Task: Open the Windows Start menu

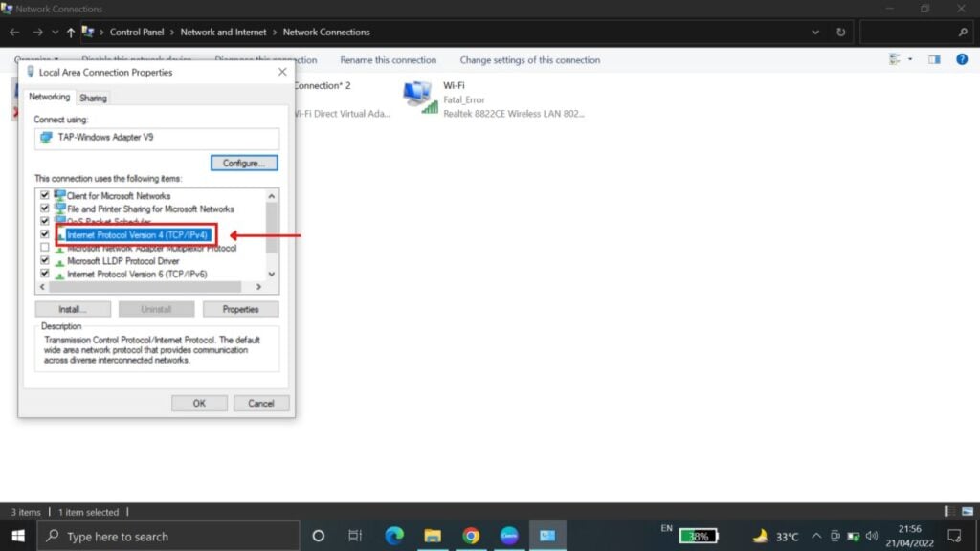Action: click(x=18, y=536)
